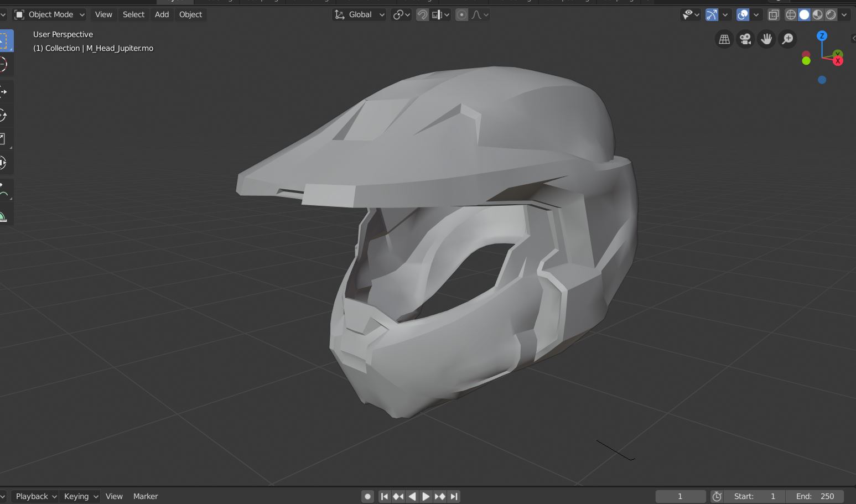Toggle auto keying record button
The image size is (856, 504).
click(x=367, y=496)
